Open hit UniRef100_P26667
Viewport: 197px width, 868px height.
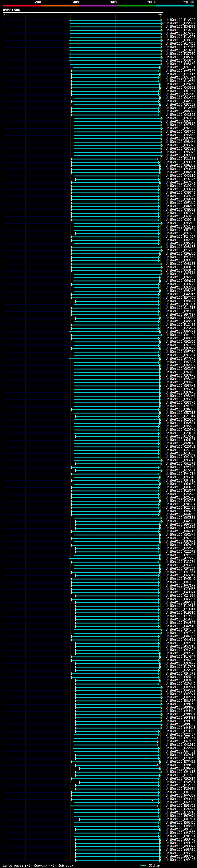point(180,419)
